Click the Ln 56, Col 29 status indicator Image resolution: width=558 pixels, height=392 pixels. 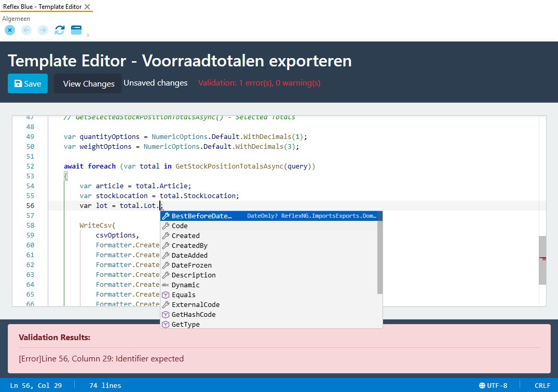coord(36,386)
